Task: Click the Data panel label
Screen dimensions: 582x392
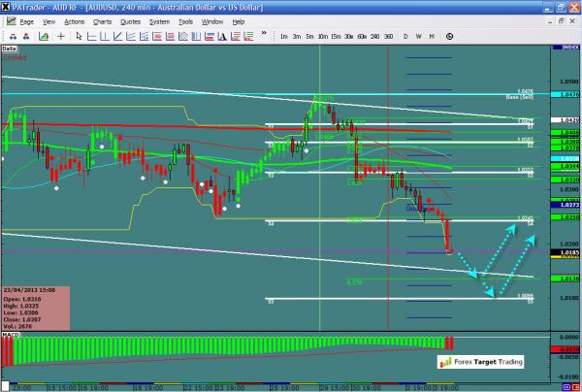Action: [9, 47]
